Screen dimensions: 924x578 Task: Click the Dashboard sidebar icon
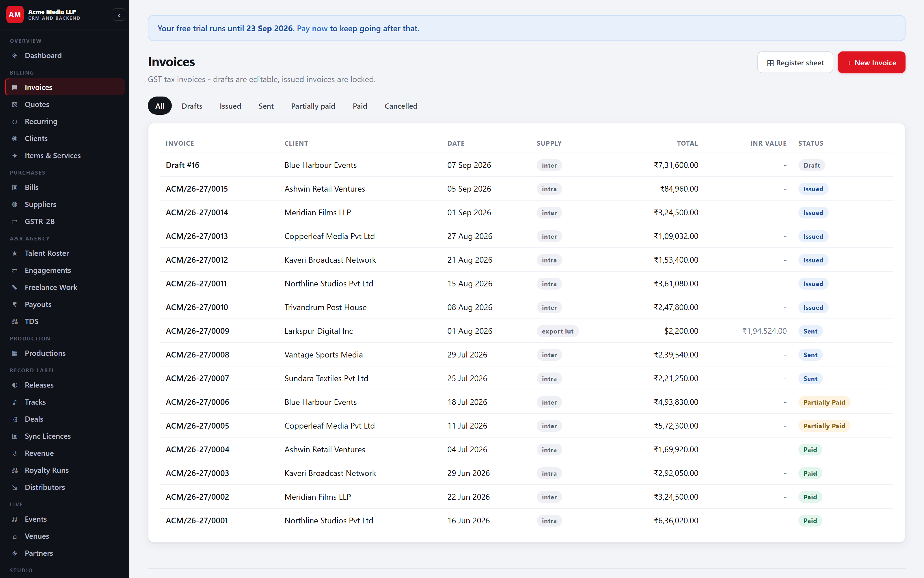[x=14, y=56]
